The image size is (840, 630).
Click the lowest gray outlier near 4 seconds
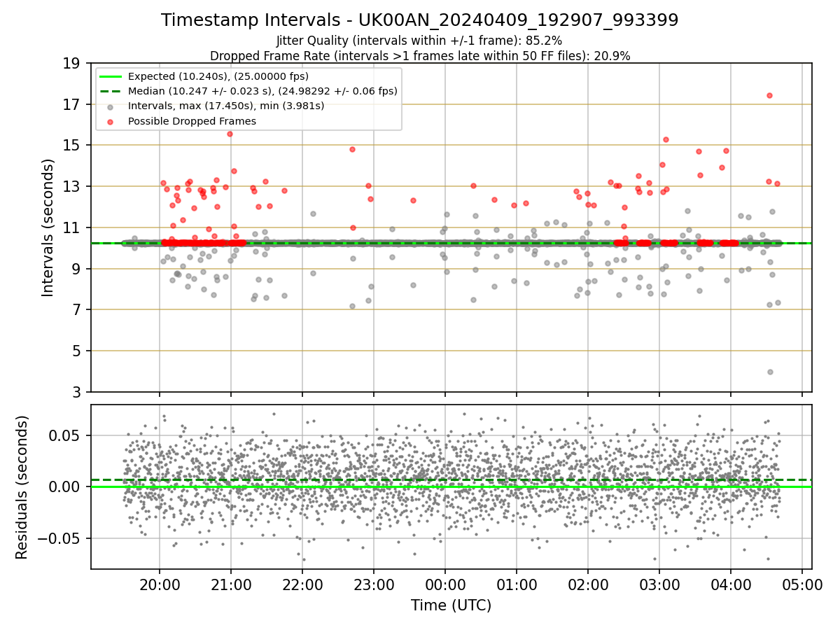pyautogui.click(x=770, y=372)
